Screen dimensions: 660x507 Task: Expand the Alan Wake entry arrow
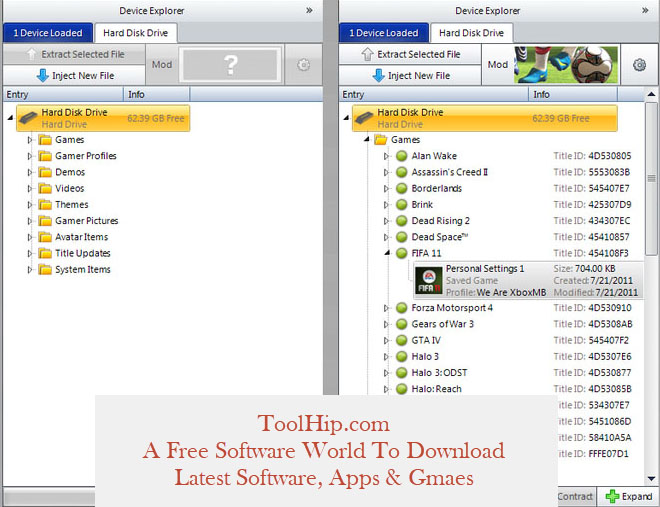point(386,156)
